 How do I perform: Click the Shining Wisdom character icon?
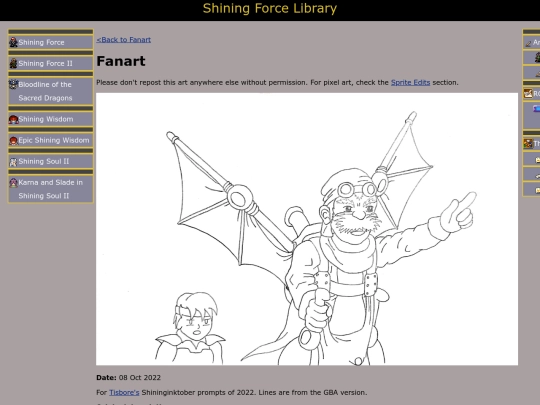point(13,119)
